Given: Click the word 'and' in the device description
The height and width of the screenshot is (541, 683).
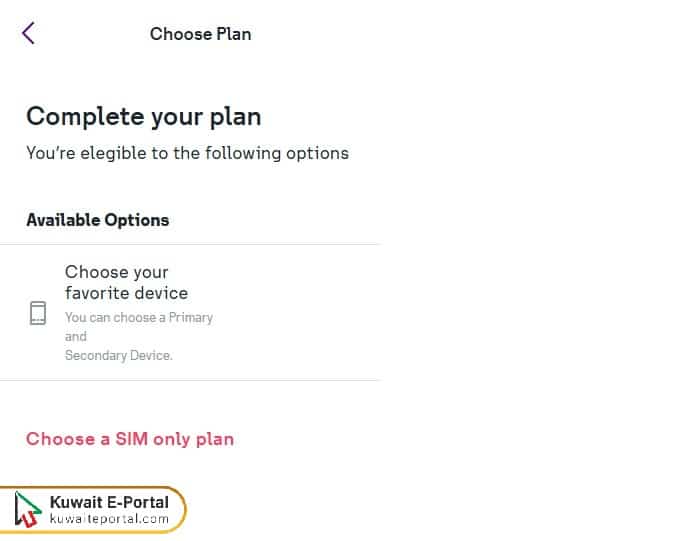Looking at the screenshot, I should coord(76,336).
